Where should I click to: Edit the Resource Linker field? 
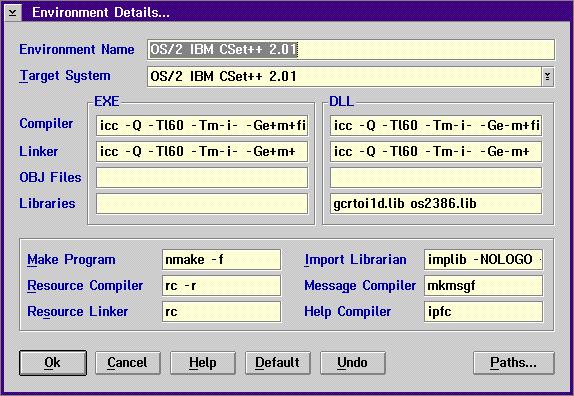click(x=221, y=311)
